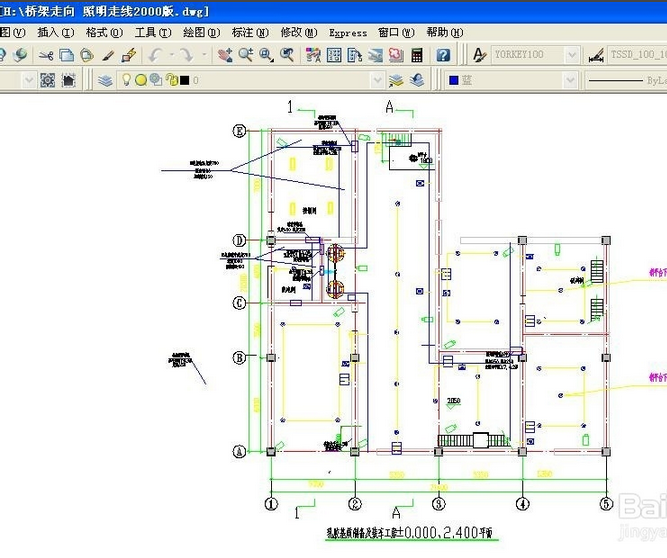Click the Help question mark icon

coord(443,55)
